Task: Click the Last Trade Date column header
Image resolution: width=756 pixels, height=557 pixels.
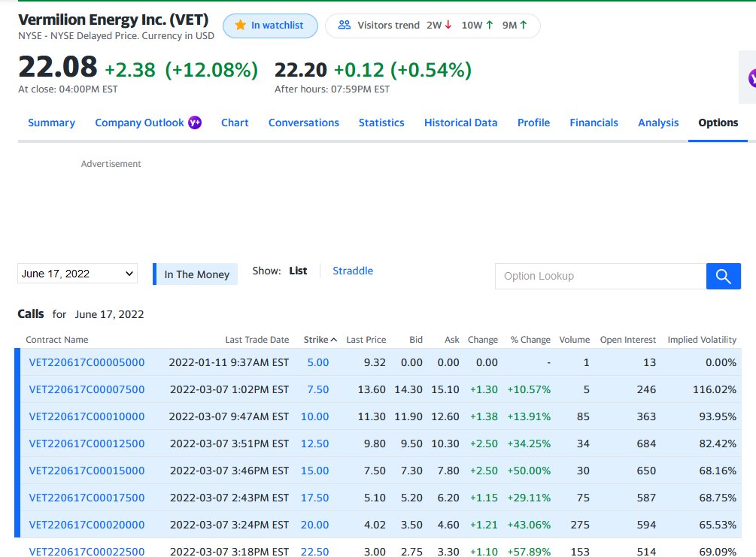Action: pyautogui.click(x=257, y=340)
